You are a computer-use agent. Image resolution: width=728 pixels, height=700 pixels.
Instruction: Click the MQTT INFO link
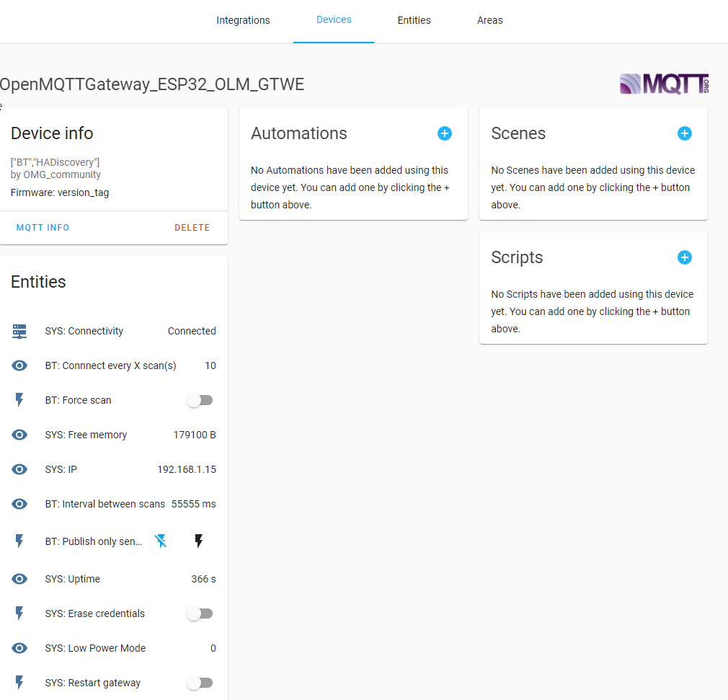click(43, 227)
